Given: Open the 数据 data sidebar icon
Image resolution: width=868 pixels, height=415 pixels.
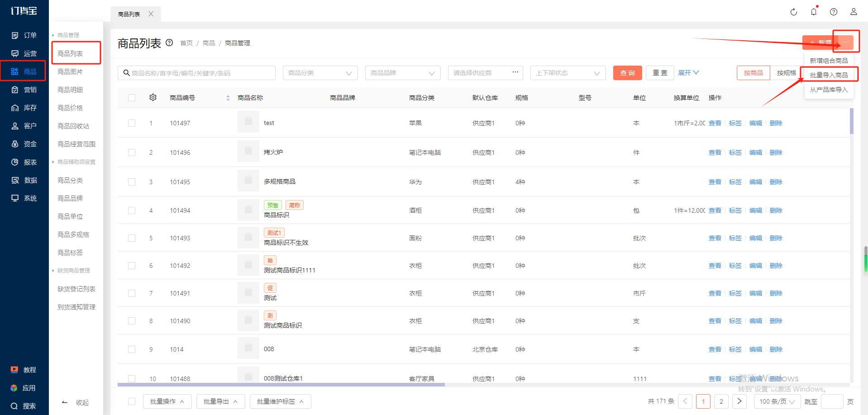Looking at the screenshot, I should [x=15, y=180].
